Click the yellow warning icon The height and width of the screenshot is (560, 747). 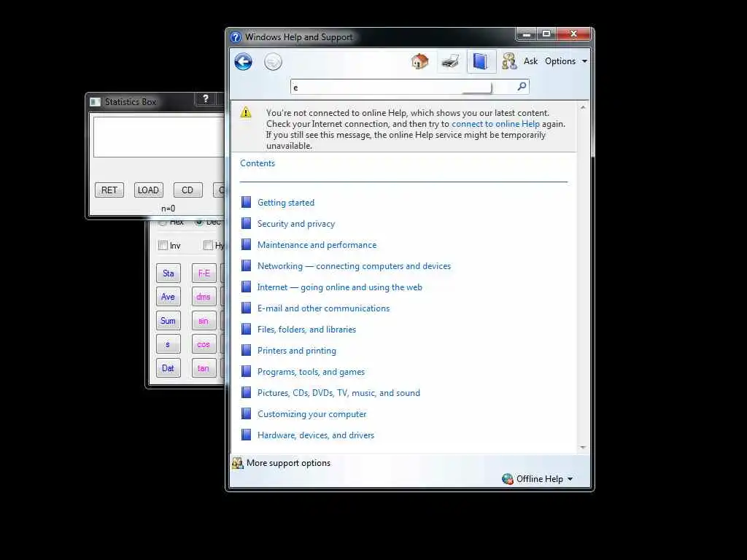246,112
